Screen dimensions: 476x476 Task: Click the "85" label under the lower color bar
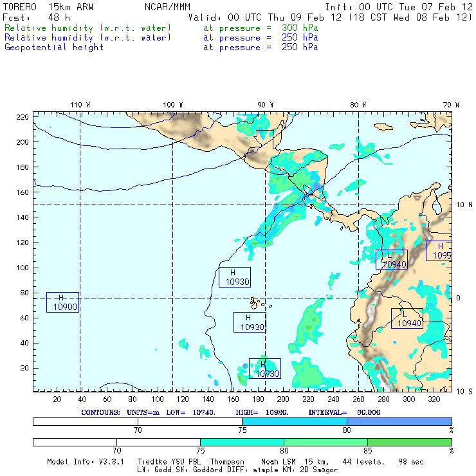pos(368,450)
